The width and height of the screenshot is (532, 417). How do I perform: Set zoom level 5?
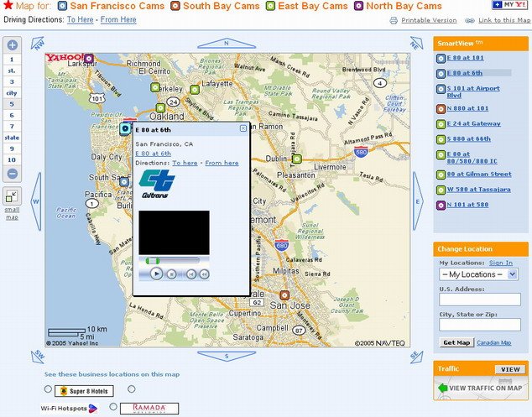[x=12, y=104]
